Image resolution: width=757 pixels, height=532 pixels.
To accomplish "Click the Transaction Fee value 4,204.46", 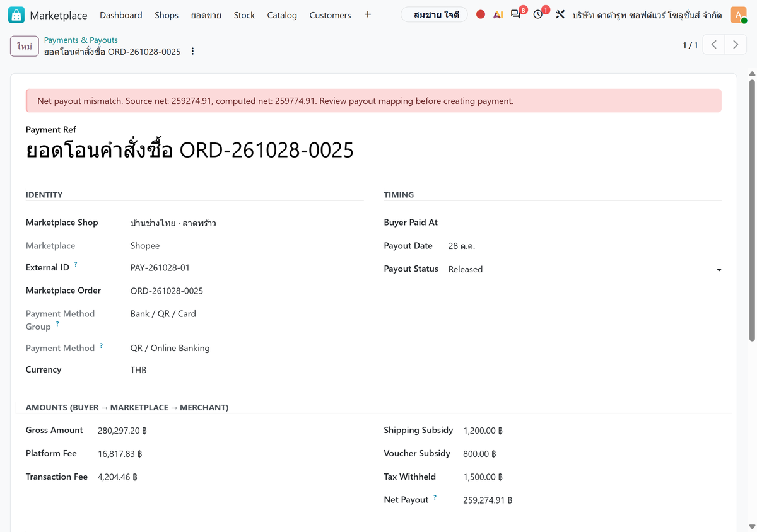I will click(x=117, y=477).
